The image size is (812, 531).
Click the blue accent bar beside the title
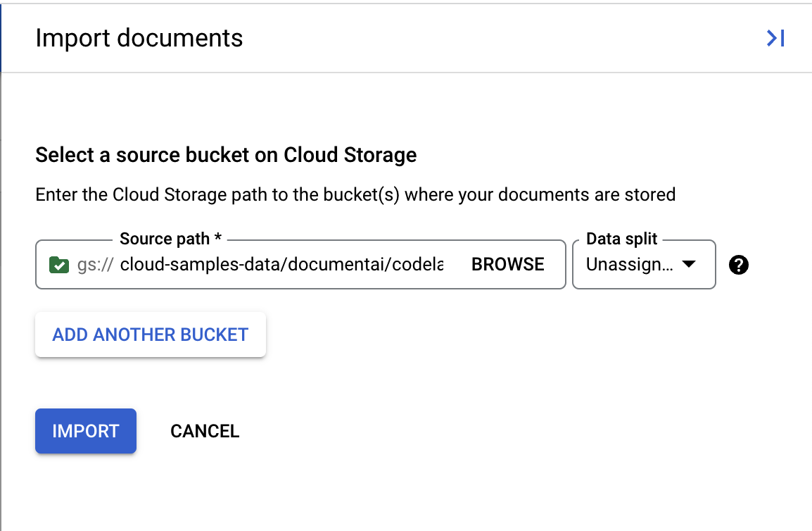click(x=1, y=37)
